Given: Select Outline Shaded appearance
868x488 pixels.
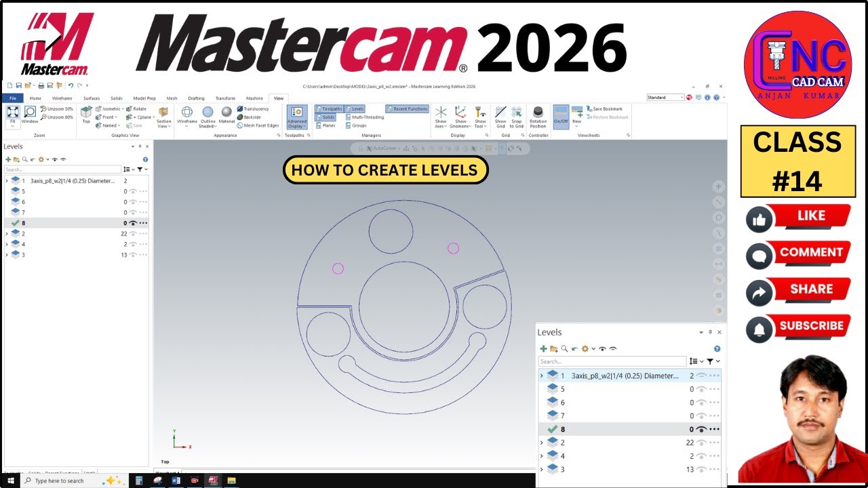Looking at the screenshot, I should (208, 117).
